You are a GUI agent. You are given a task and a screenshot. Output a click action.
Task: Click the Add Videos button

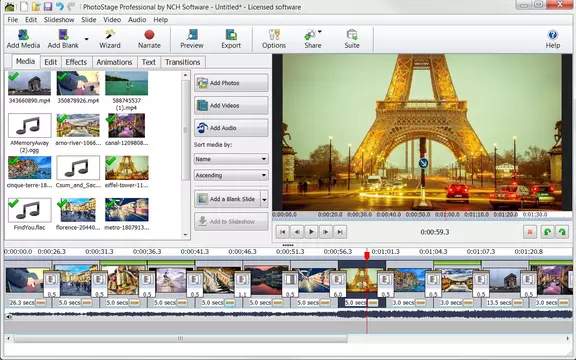click(x=231, y=105)
